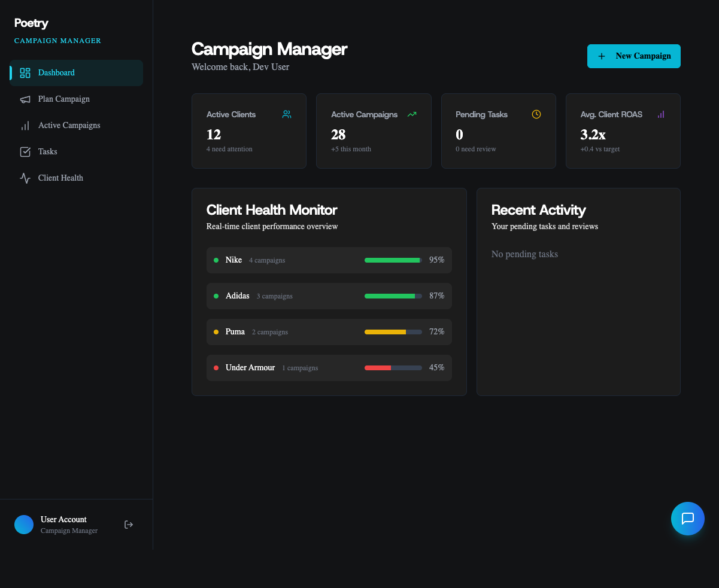Click the chart icon on Avg. Client ROAS card
Viewport: 719px width, 588px height.
point(660,114)
